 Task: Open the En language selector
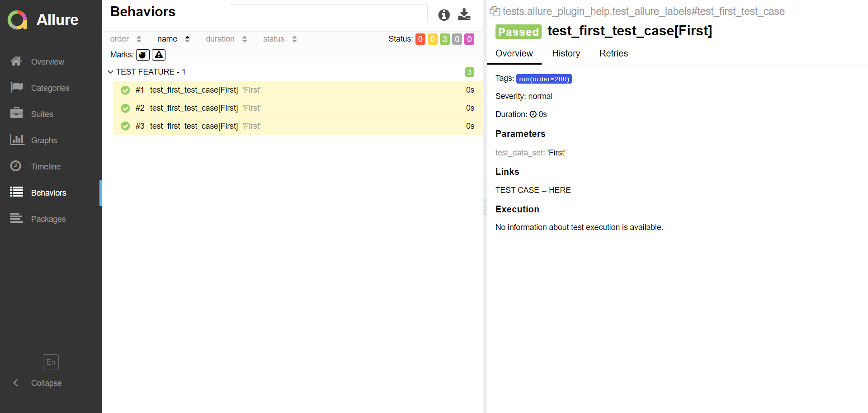[x=51, y=362]
